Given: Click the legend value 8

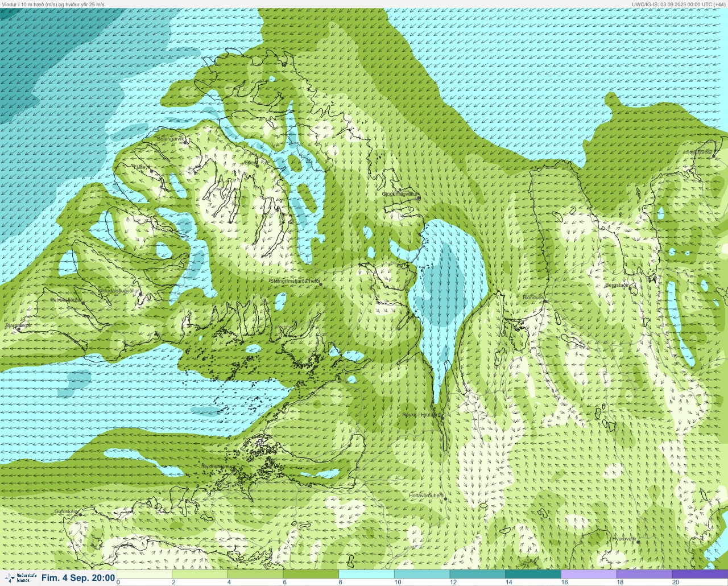Looking at the screenshot, I should tap(340, 582).
